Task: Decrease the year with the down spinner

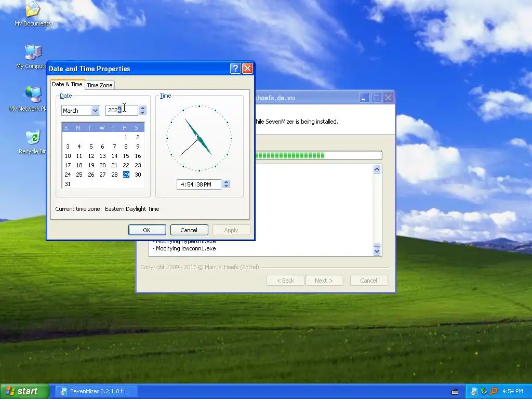Action: point(142,113)
